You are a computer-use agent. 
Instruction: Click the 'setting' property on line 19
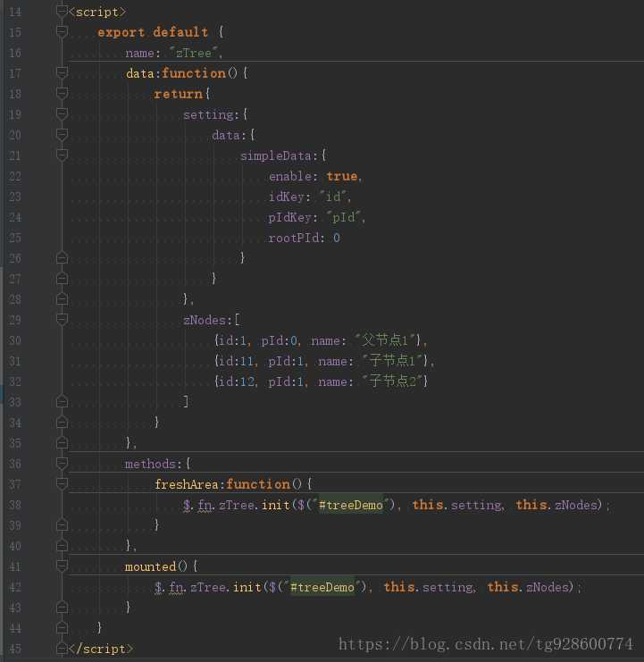[208, 114]
